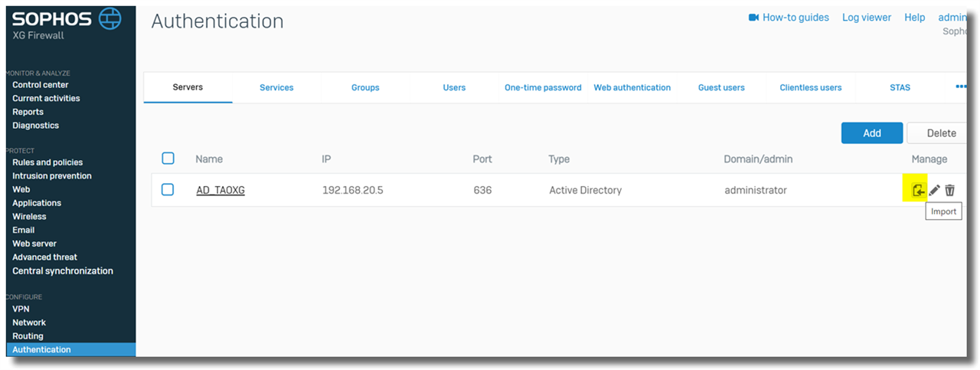Open the Groups tab
Image resolution: width=980 pixels, height=370 pixels.
tap(365, 87)
